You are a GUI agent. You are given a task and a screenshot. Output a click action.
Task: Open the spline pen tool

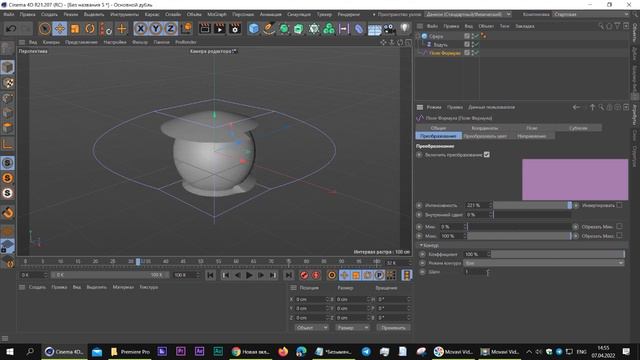coord(269,29)
